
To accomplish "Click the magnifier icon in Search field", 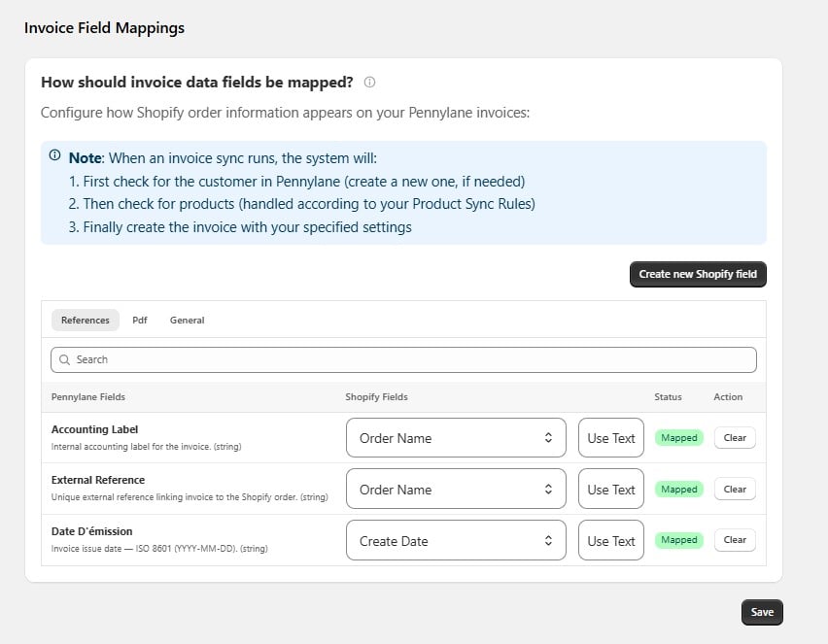I will 64,360.
